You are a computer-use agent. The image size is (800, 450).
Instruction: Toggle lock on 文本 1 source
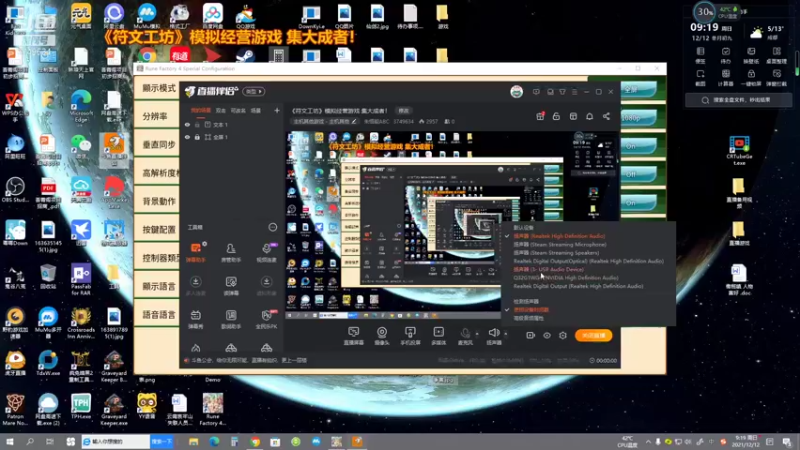[197, 124]
